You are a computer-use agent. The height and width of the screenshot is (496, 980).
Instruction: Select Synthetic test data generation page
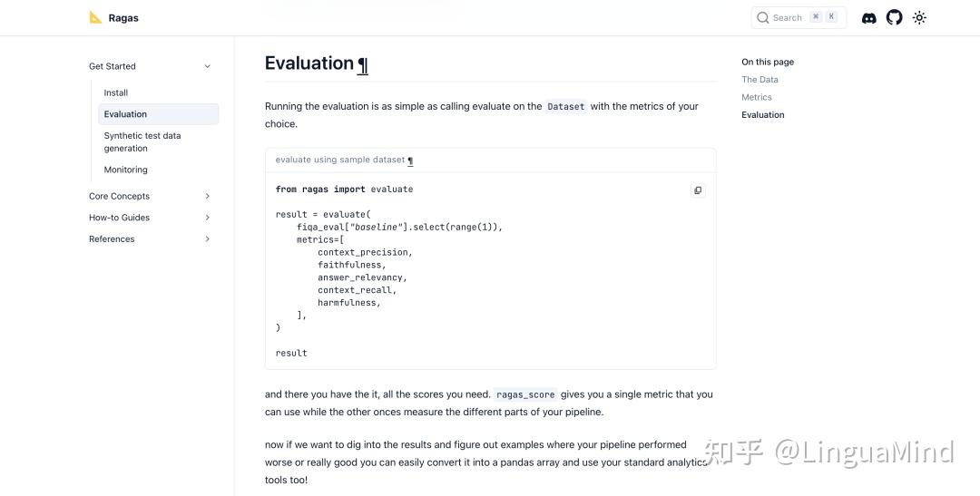point(142,141)
